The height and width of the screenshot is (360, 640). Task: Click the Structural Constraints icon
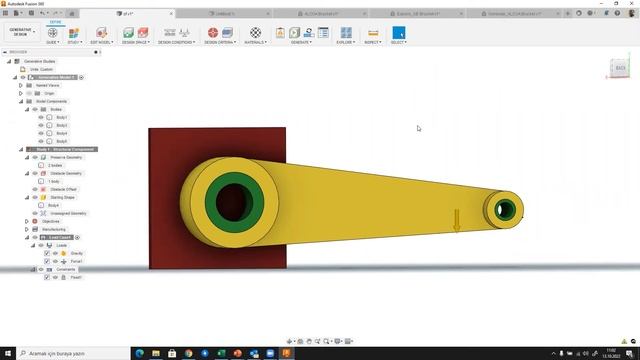coord(169,33)
